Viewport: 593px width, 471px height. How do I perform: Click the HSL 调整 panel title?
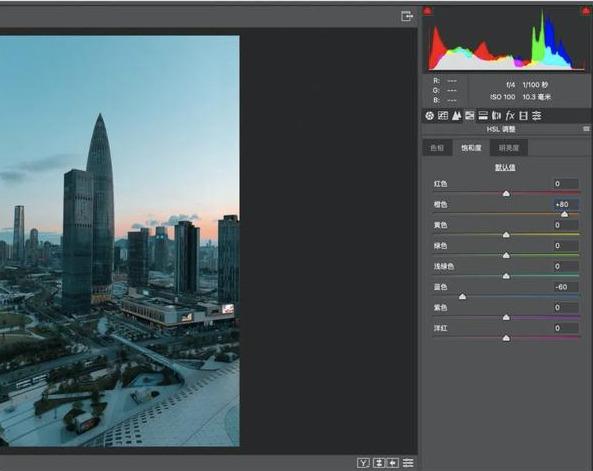(501, 129)
